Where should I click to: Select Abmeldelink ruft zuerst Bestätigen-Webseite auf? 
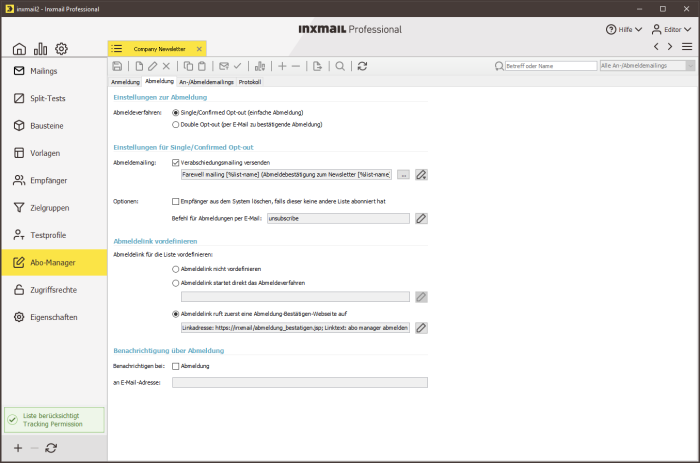coord(175,314)
